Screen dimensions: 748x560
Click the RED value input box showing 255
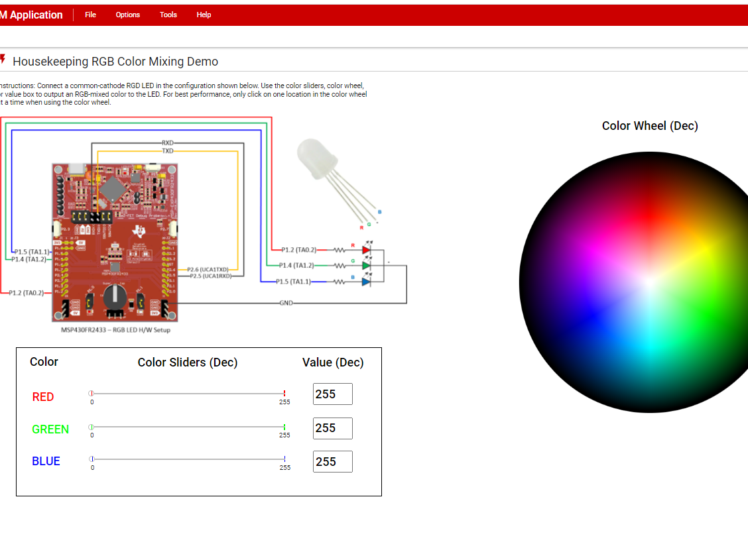tap(332, 394)
